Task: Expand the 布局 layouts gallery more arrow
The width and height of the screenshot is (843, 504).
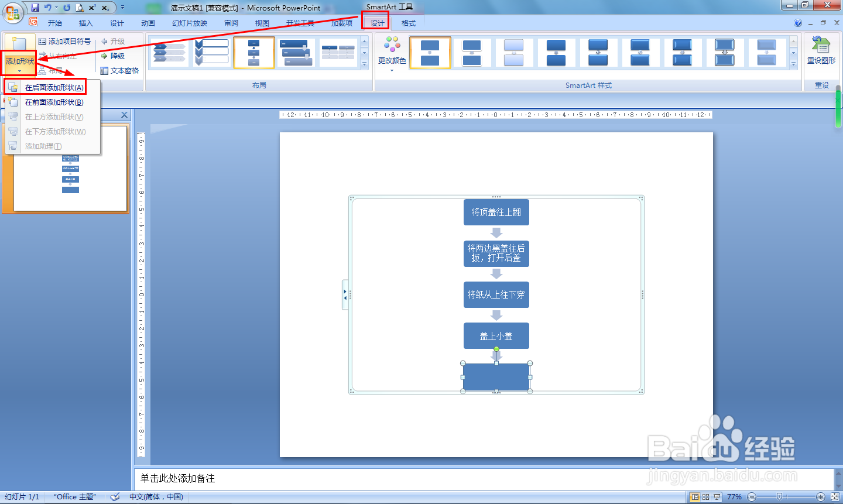Action: click(365, 65)
